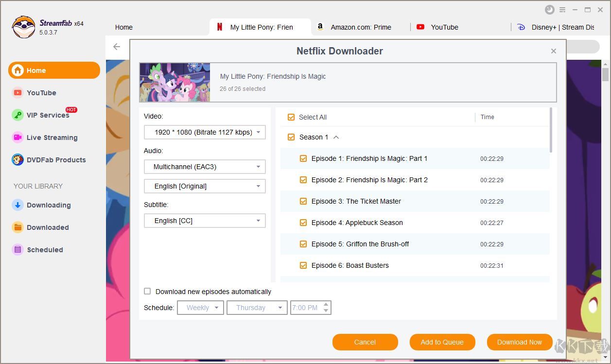
Task: Collapse the Season 1 episode list
Action: pyautogui.click(x=335, y=137)
